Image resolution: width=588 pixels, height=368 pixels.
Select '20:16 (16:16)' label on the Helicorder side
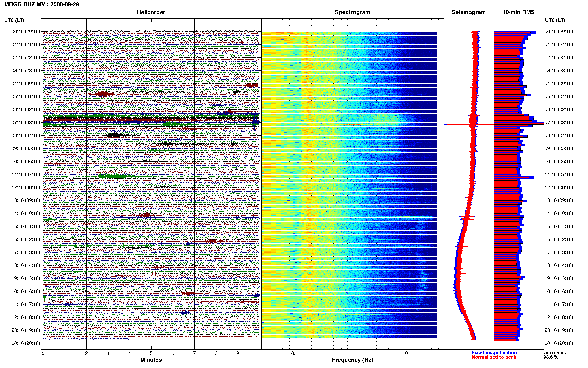pyautogui.click(x=26, y=291)
